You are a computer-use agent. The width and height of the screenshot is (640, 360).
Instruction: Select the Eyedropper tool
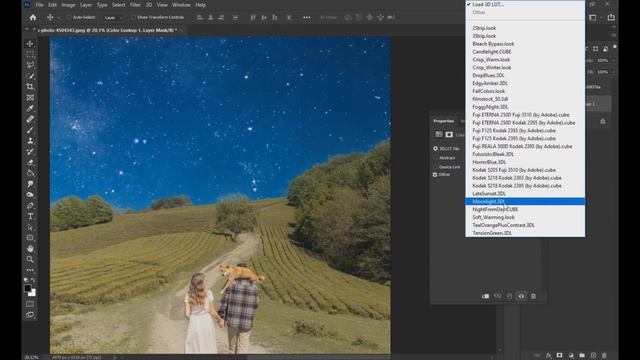pyautogui.click(x=30, y=108)
